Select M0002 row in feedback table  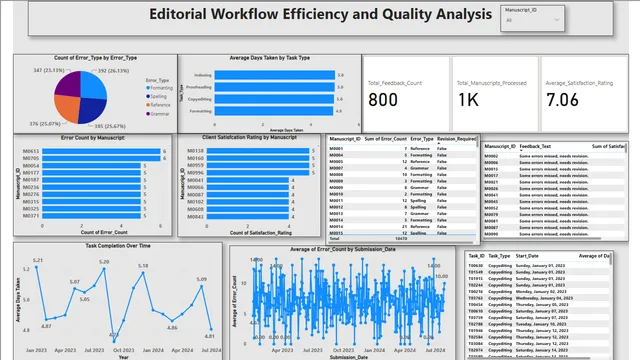554,156
